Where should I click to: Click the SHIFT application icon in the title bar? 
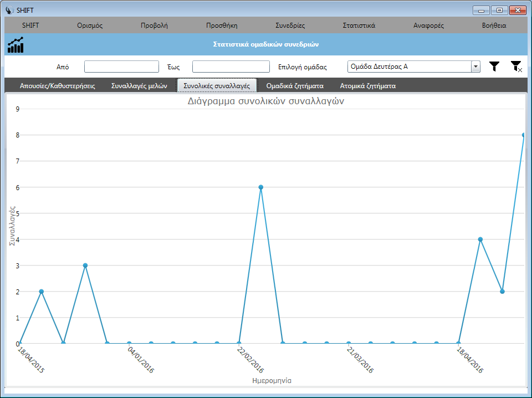point(10,10)
